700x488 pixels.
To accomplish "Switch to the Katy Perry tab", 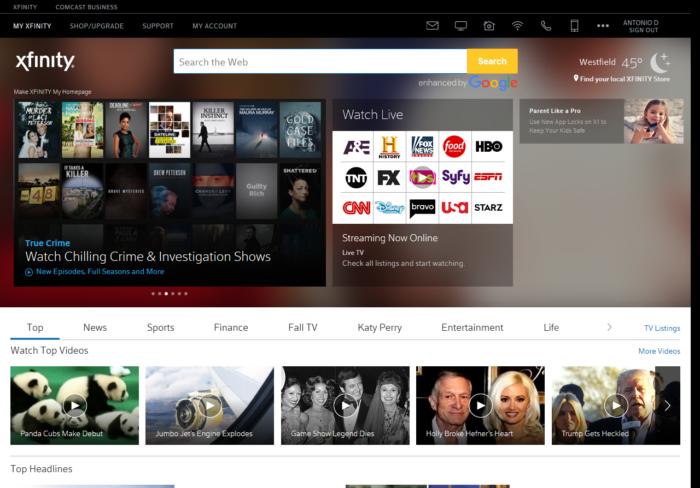I will [379, 327].
